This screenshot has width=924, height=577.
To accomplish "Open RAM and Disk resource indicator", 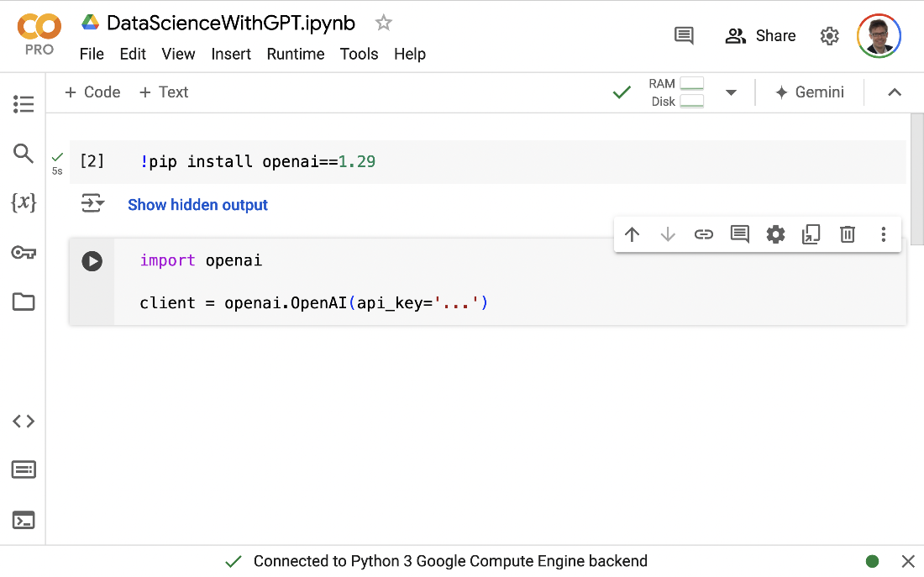I will pos(676,92).
